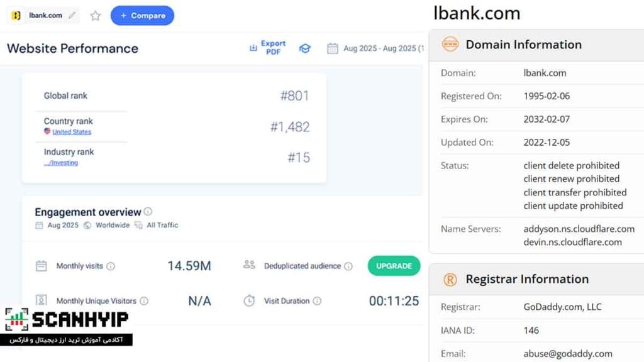
Task: Click the lbank.com site favicon
Action: point(16,16)
